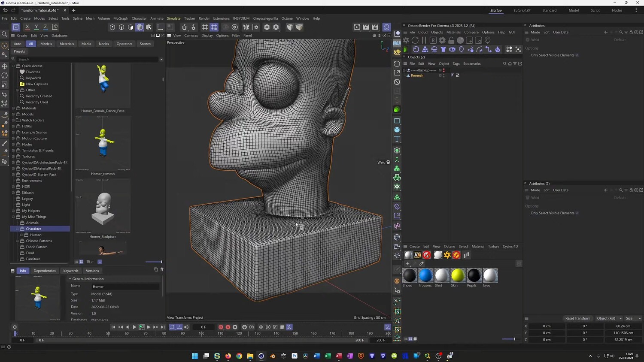Pause the Octane render
Image resolution: width=644 pixels, height=362 pixels.
(x=424, y=40)
